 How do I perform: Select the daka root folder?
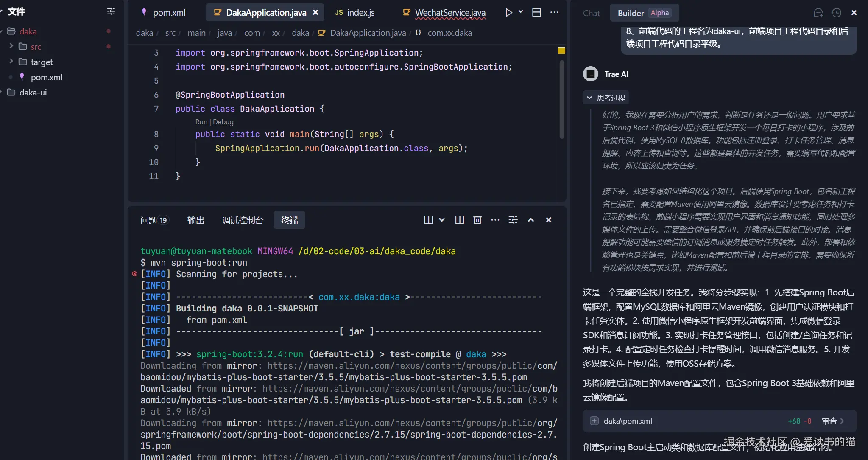point(28,31)
